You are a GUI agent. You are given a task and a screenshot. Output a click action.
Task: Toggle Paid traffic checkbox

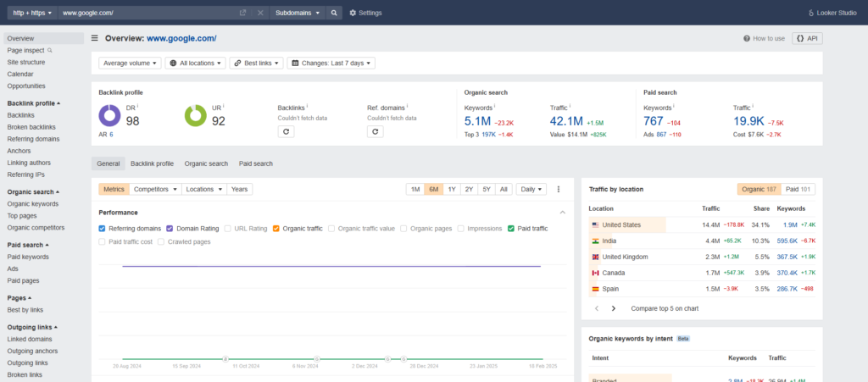(x=511, y=229)
